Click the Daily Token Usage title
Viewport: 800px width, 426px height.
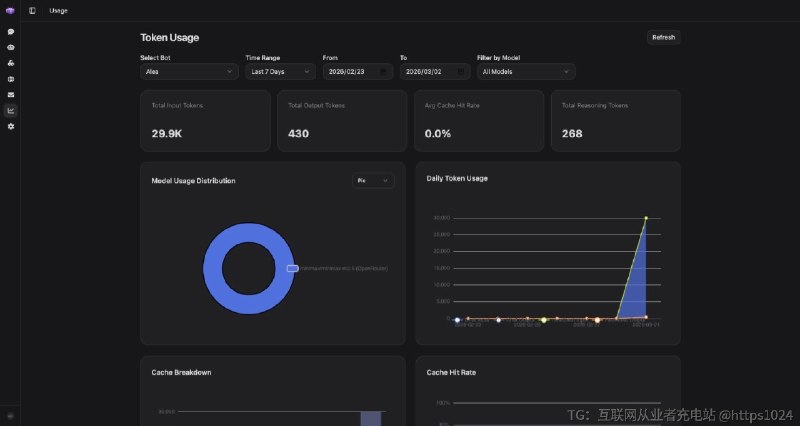[457, 179]
